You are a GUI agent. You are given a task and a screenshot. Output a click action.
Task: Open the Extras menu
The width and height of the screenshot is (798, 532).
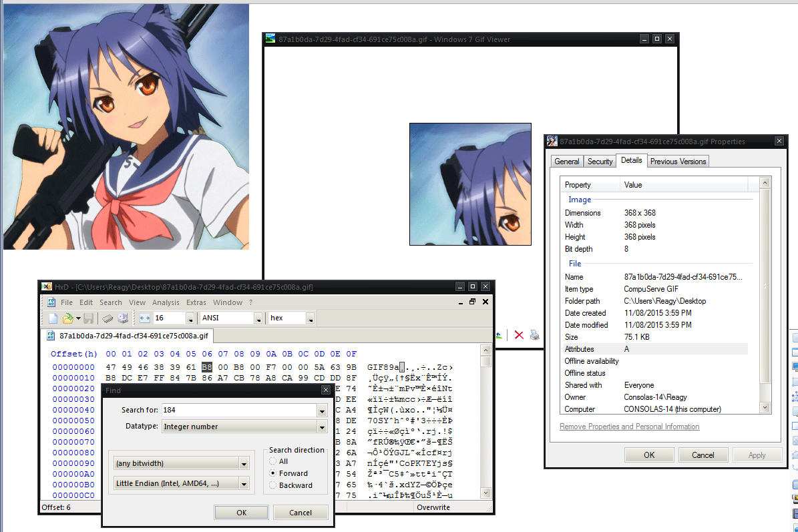coord(196,302)
